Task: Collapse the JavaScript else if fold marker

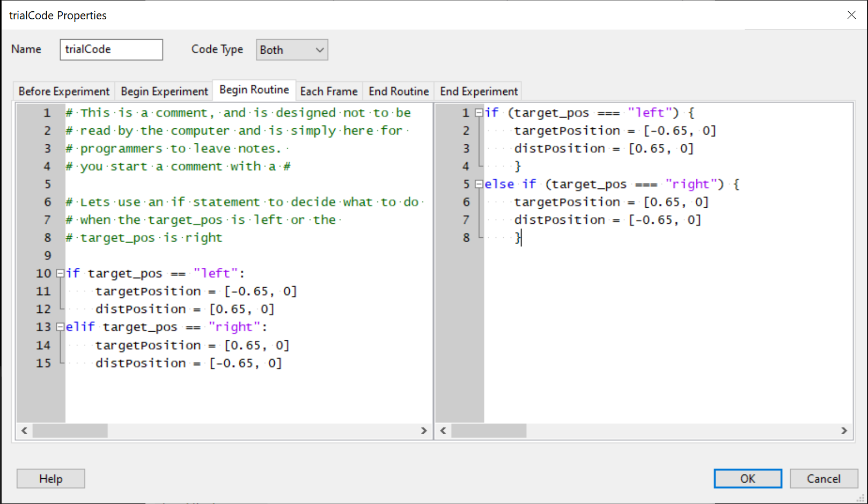Action: (x=479, y=184)
